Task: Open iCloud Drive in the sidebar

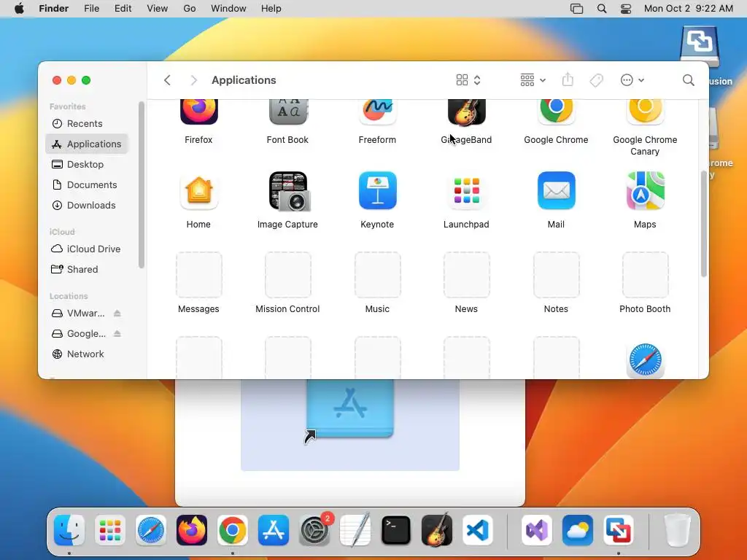Action: (87, 249)
